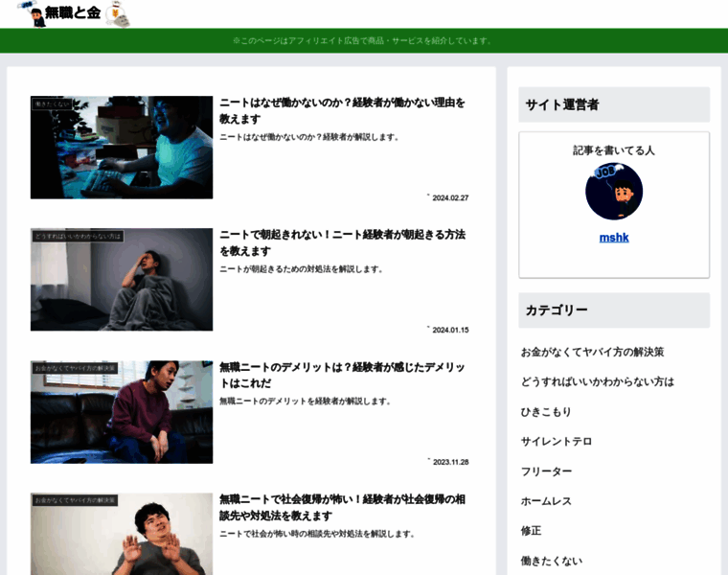Click the 無職と金 site logo
Image resolution: width=728 pixels, height=575 pixels.
[74, 14]
